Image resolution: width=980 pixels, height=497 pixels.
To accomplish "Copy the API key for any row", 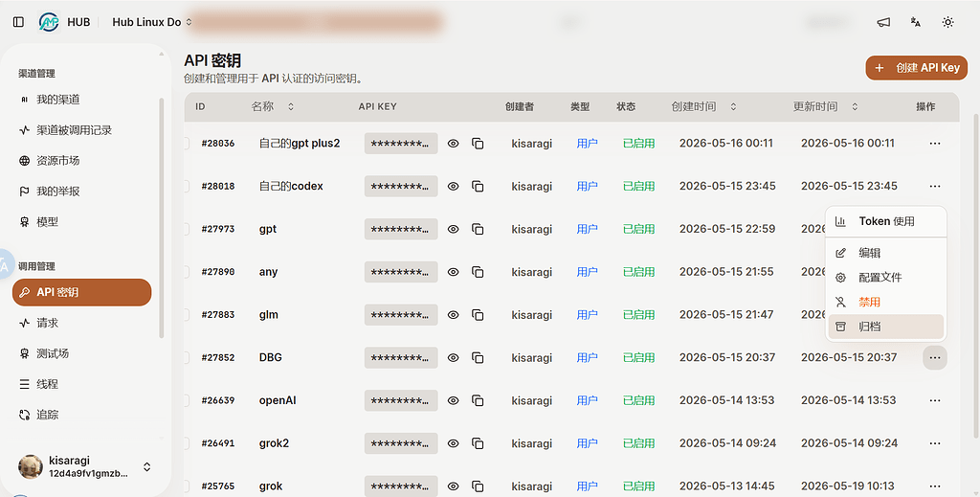I will [478, 272].
